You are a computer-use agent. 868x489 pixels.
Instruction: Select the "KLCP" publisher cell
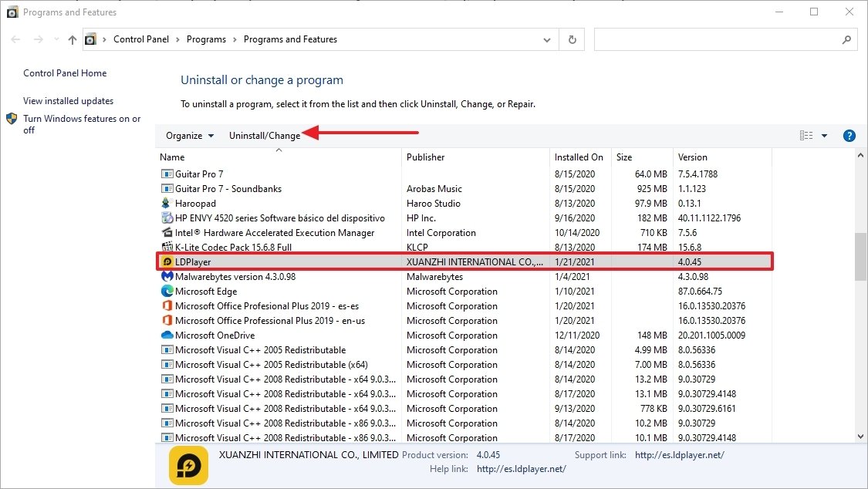pyautogui.click(x=417, y=248)
